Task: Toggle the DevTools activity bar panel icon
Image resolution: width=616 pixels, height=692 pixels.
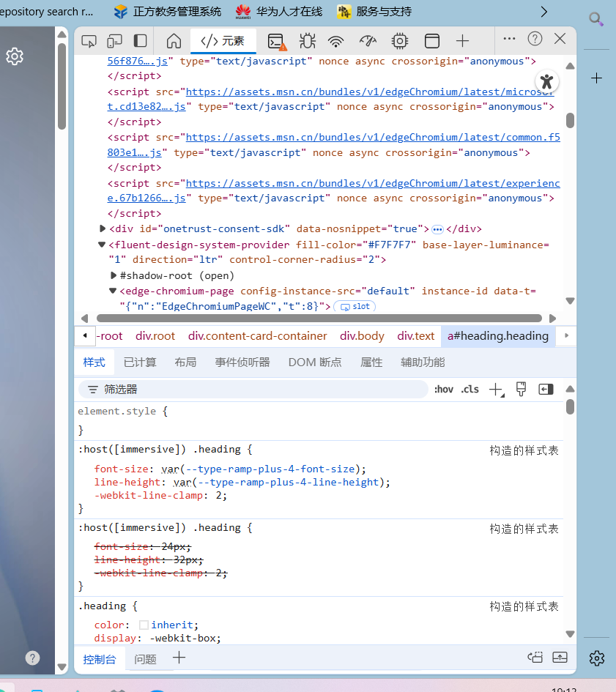Action: point(140,41)
